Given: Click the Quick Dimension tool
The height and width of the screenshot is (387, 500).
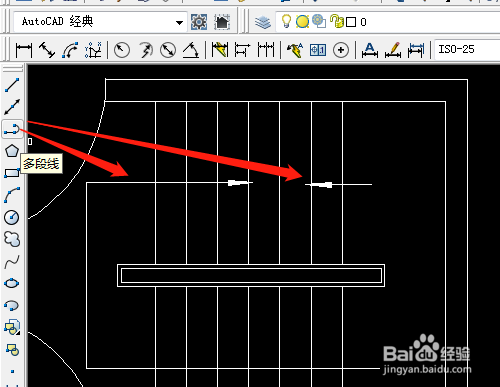Looking at the screenshot, I should pyautogui.click(x=220, y=50).
